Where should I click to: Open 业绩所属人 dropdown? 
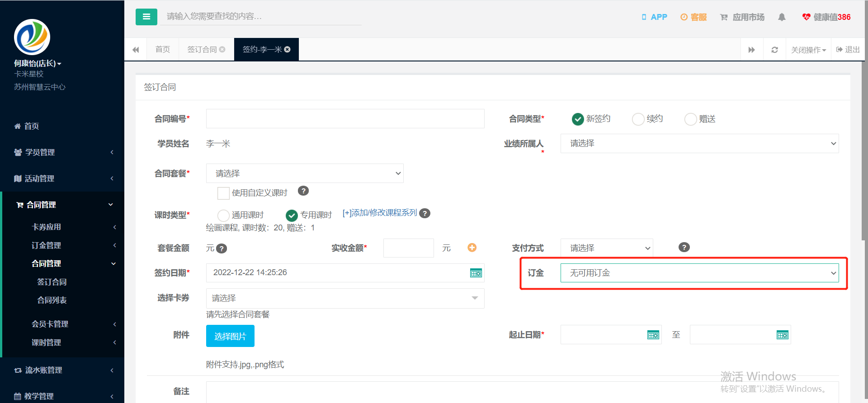[x=699, y=144]
